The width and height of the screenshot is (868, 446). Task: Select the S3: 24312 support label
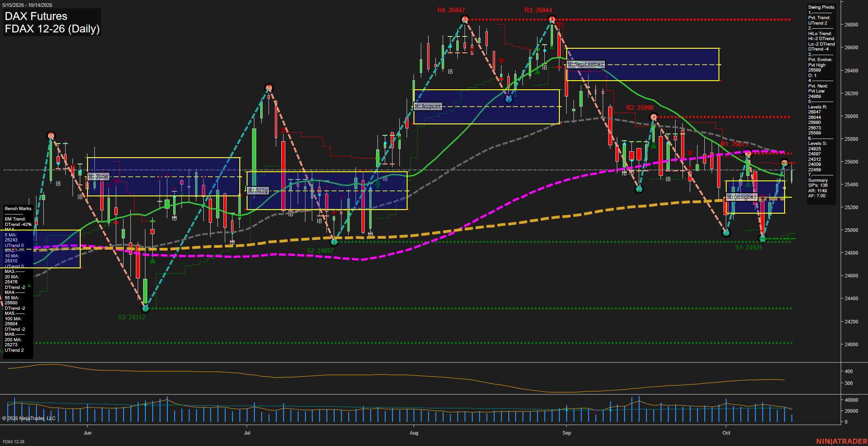(131, 317)
